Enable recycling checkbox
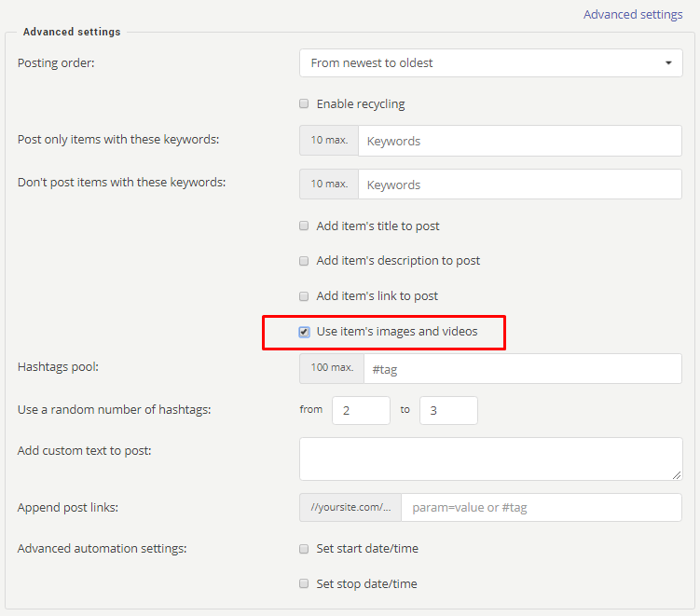Image resolution: width=700 pixels, height=616 pixels. [304, 103]
